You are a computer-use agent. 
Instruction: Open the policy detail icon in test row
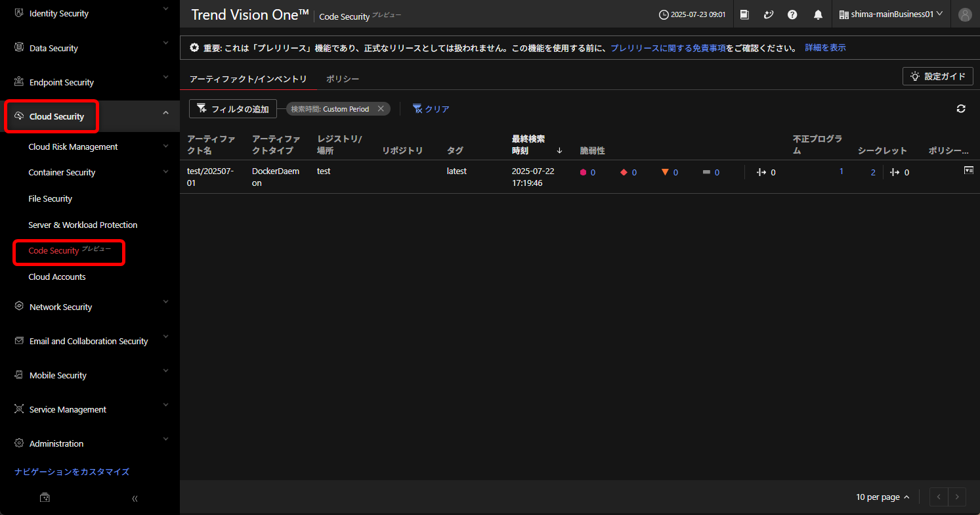[x=968, y=170]
